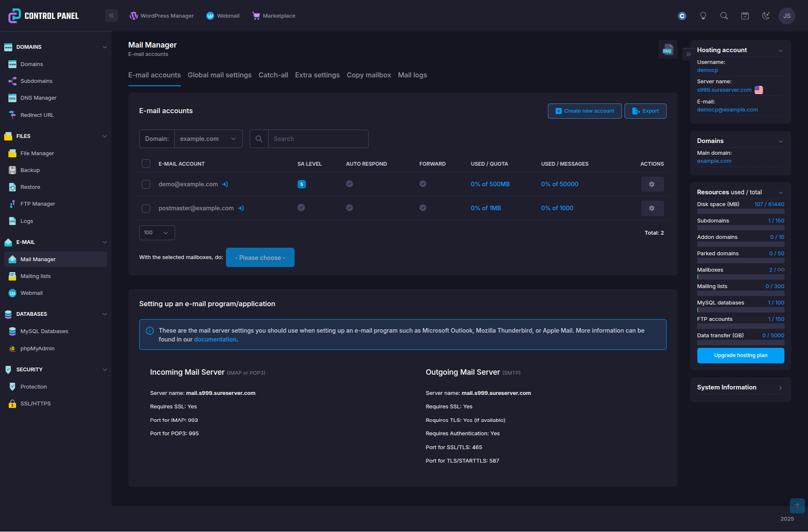
Task: Collapse the FILES sidebar section
Action: pos(105,136)
